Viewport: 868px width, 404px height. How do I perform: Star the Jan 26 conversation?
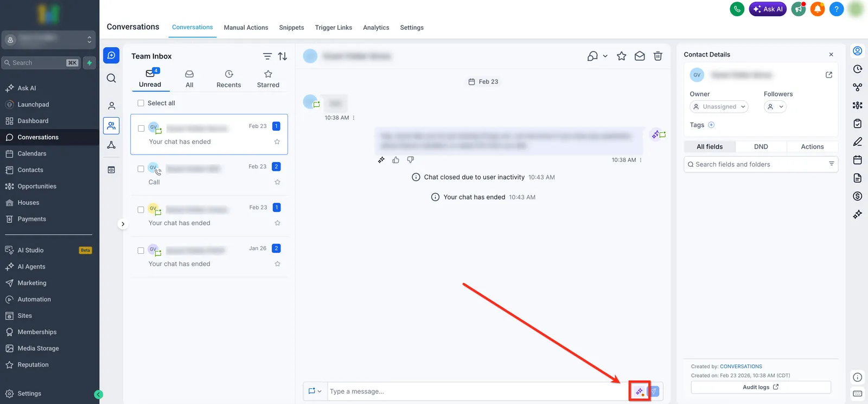coord(277,264)
